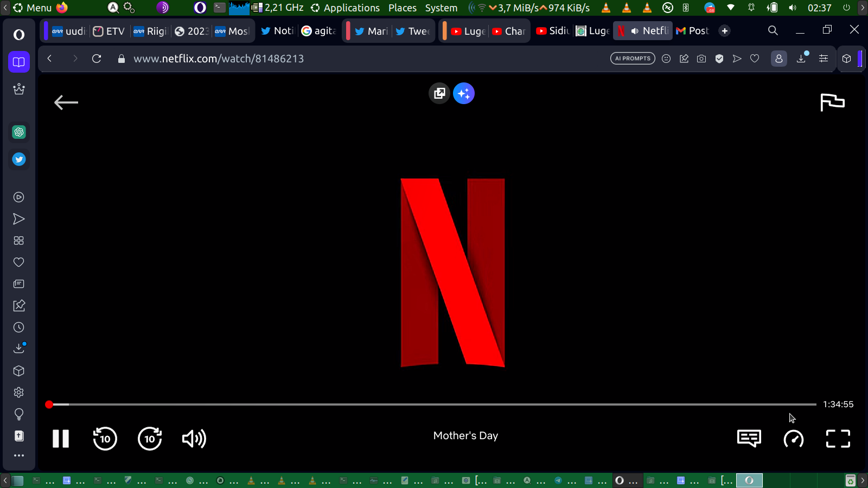Report a problem with the flag icon
This screenshot has height=488, width=868.
pos(832,102)
